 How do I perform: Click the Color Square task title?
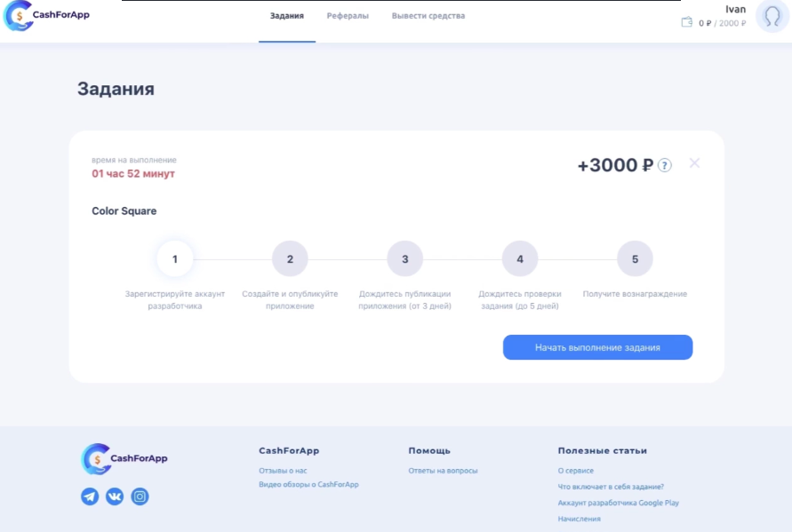124,211
